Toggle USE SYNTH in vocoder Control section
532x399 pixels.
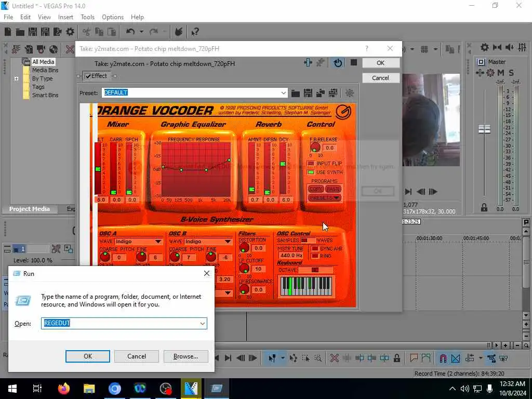[x=311, y=172]
